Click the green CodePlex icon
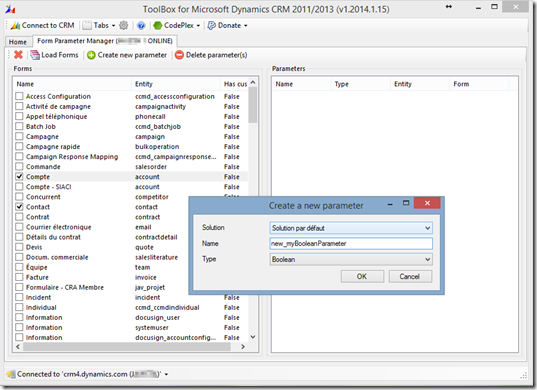The image size is (537, 390). click(x=158, y=25)
